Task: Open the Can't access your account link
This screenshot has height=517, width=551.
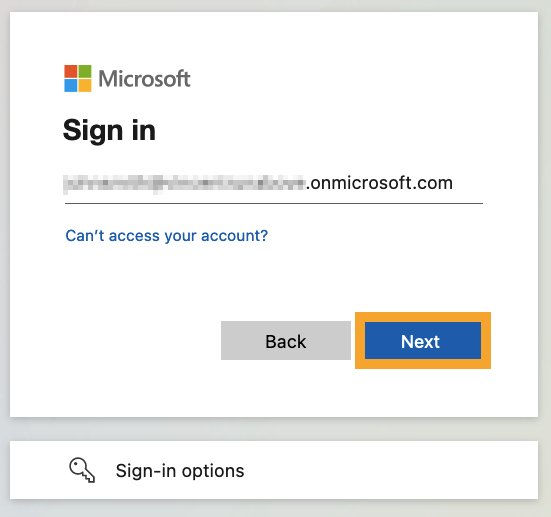Action: [167, 235]
